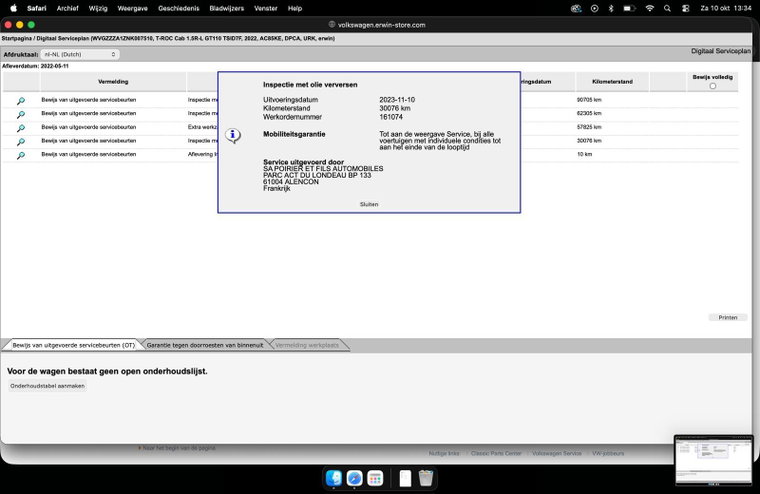
Task: Select Bewijs van uitgevoerde servicebeurten tab
Action: coord(73,345)
